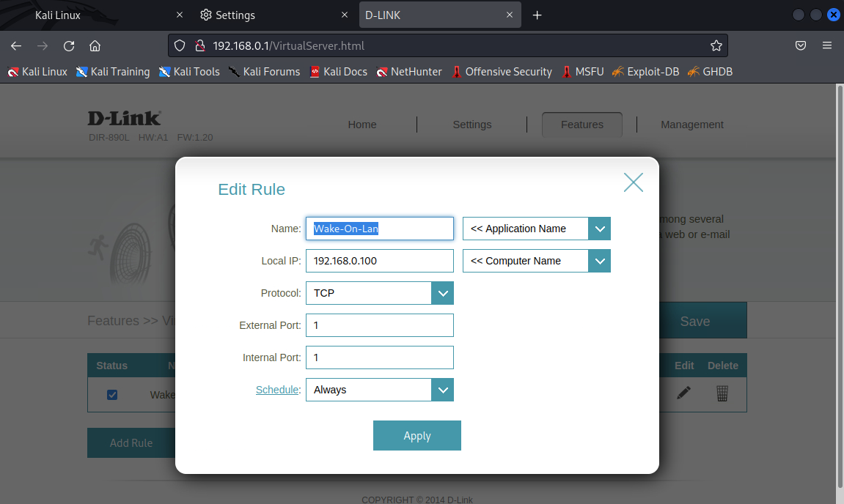This screenshot has height=504, width=844.
Task: Click the trash delete icon for the rule
Action: click(722, 393)
